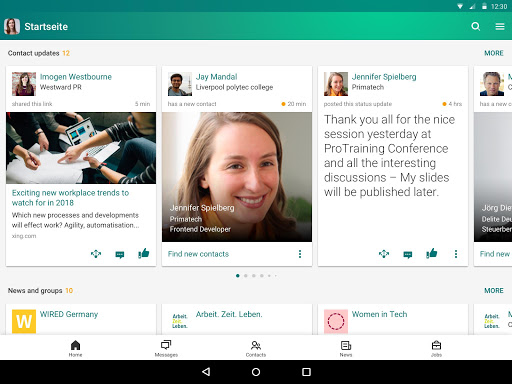Viewport: 512px width, 384px height.
Task: Like Jennifer Spielberg's status update
Action: [x=432, y=253]
